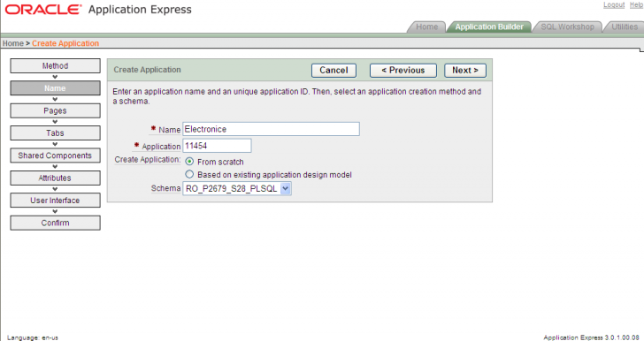644x341 pixels.
Task: Proceed with the Next button
Action: click(x=465, y=70)
